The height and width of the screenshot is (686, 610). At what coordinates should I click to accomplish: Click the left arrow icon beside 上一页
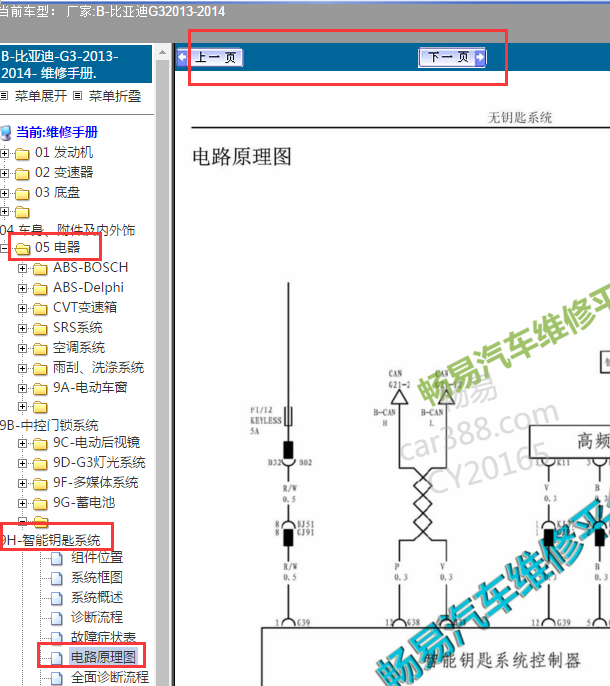182,57
